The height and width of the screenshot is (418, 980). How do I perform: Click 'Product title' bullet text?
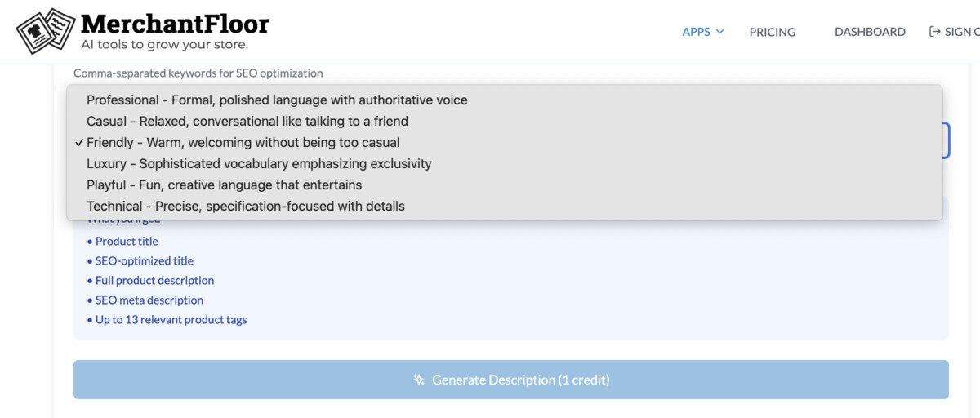127,241
